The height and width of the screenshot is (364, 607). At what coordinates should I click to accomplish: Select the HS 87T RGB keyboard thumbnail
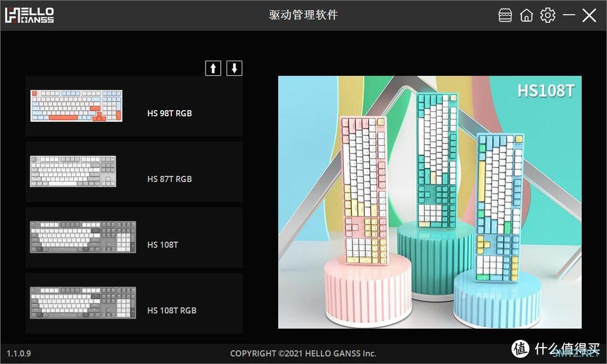(x=73, y=171)
